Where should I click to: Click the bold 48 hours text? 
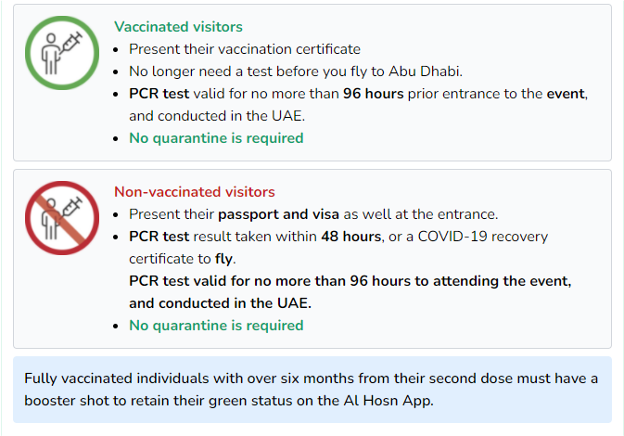pos(351,236)
